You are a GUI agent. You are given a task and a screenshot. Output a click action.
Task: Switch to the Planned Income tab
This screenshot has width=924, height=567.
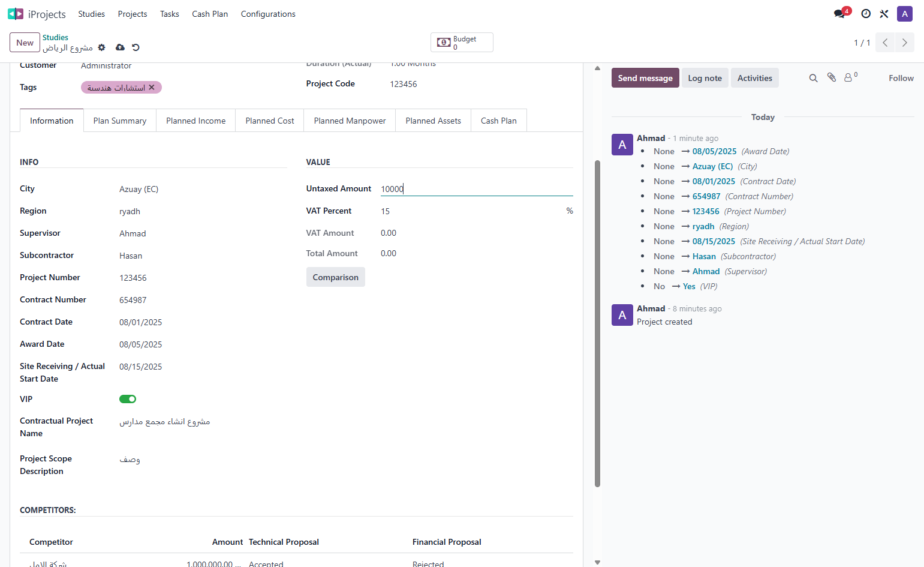coord(196,121)
